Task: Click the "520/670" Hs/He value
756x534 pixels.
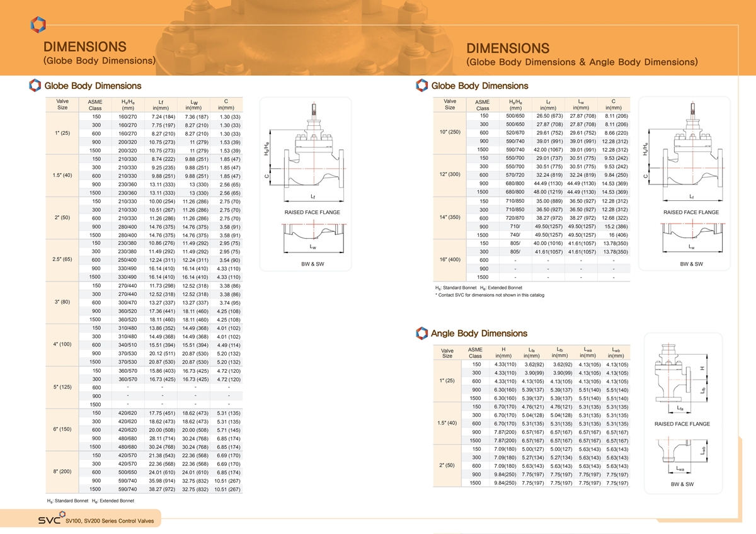Action: 516,133
